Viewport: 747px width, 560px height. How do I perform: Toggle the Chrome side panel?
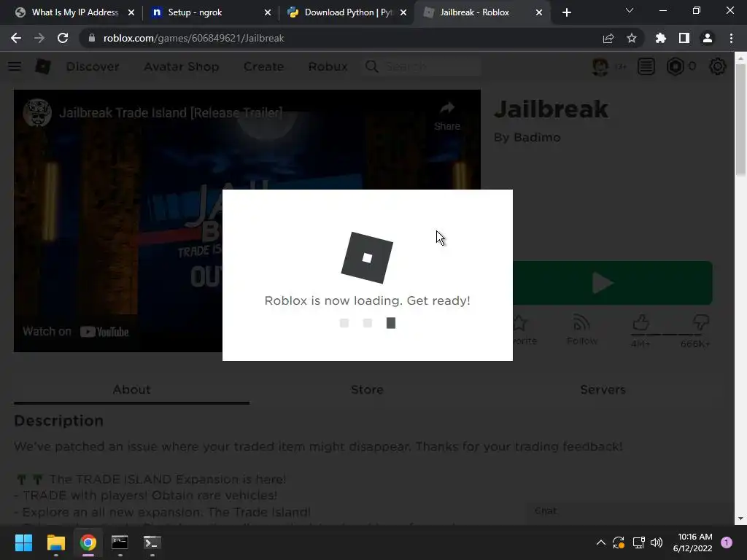pyautogui.click(x=684, y=38)
